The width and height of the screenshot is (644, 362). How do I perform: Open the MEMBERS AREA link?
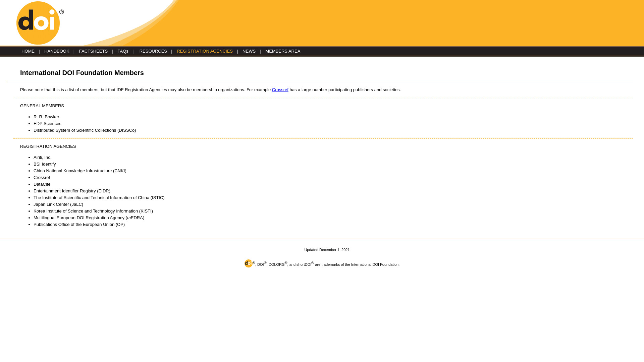click(x=283, y=51)
